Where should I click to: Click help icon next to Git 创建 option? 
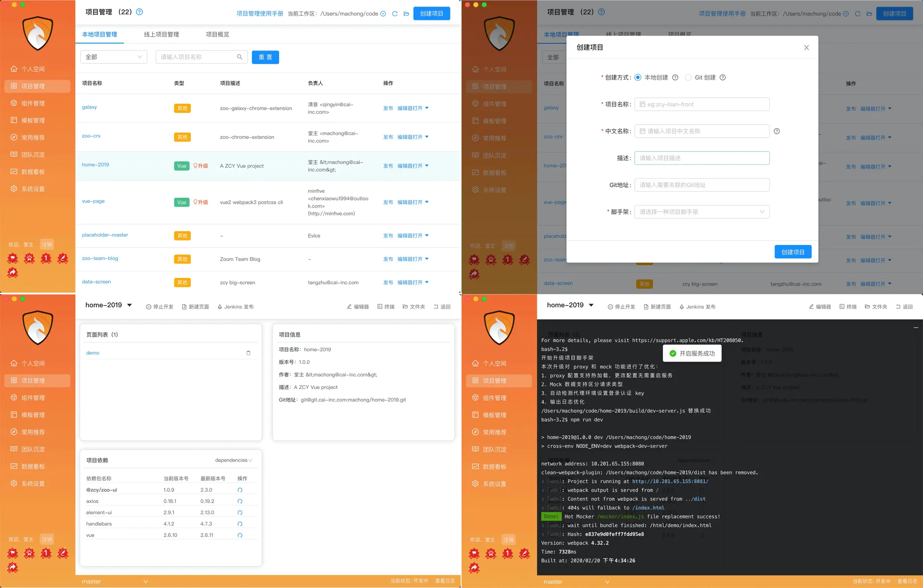click(723, 77)
